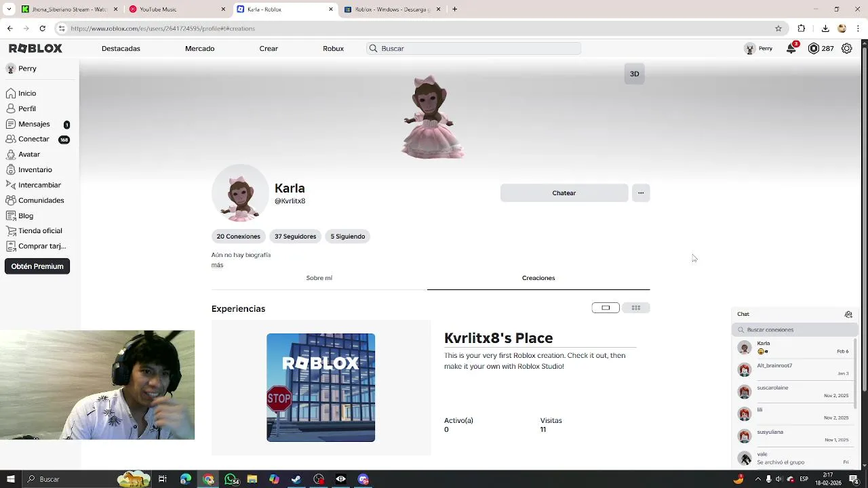This screenshot has height=488, width=868.
Task: Click the Roblox logo in the header
Action: tap(35, 49)
